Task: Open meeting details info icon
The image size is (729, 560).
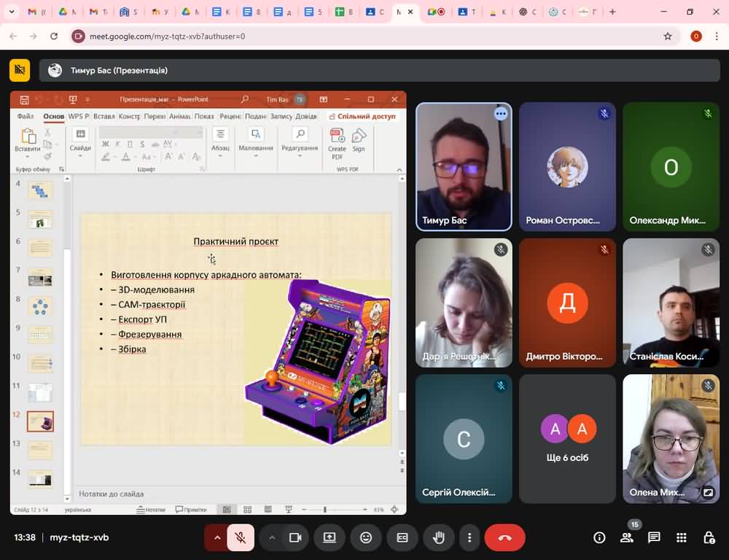Action: pyautogui.click(x=599, y=537)
